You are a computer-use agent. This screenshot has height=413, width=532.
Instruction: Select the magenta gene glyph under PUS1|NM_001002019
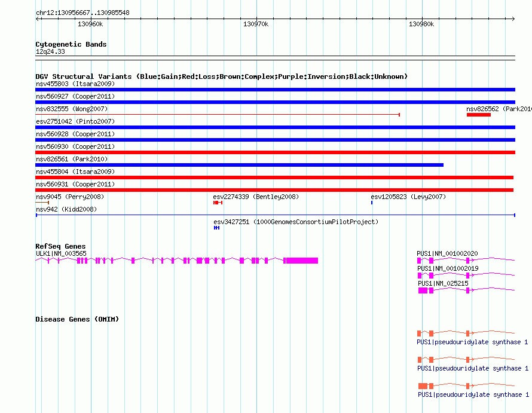pos(466,275)
